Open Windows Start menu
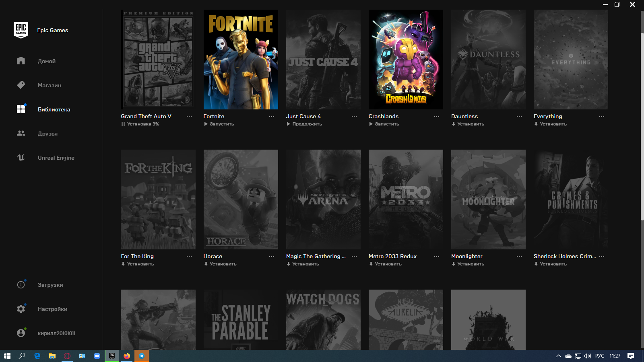 (x=7, y=356)
